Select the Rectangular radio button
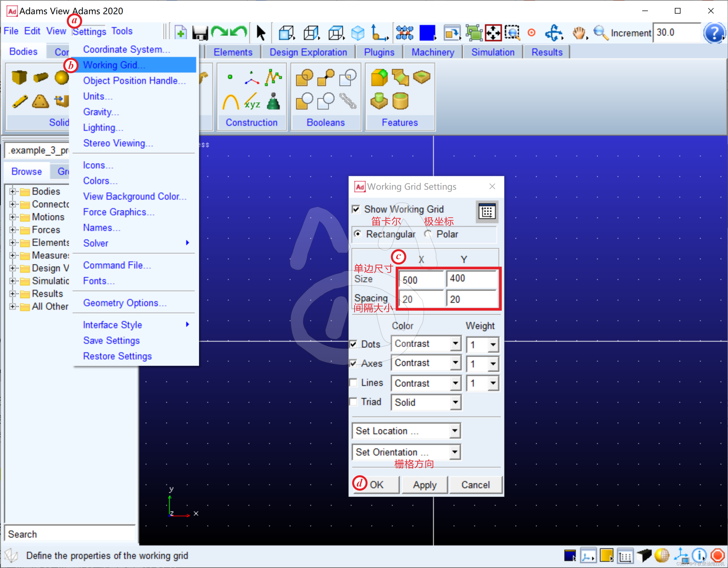This screenshot has height=568, width=728. 358,234
